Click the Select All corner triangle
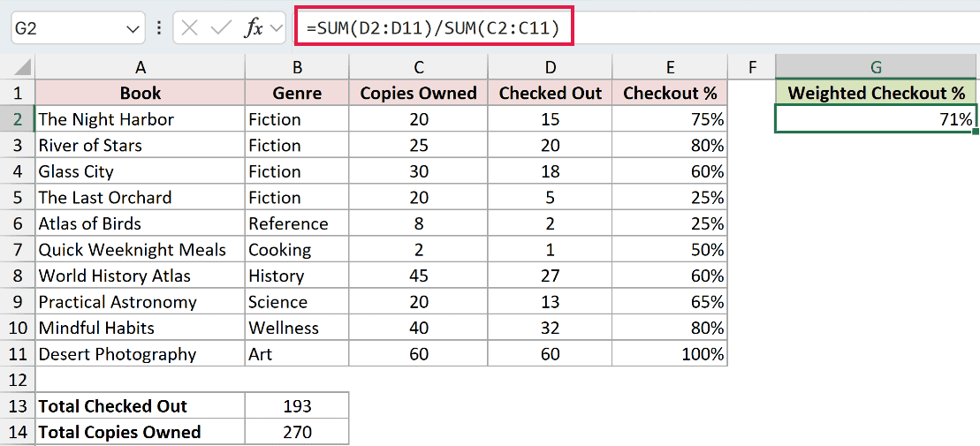The image size is (980, 446). click(x=22, y=67)
